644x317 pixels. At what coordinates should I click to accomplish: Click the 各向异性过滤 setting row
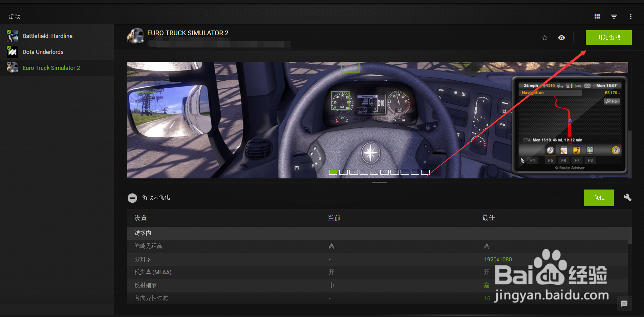coord(377,298)
